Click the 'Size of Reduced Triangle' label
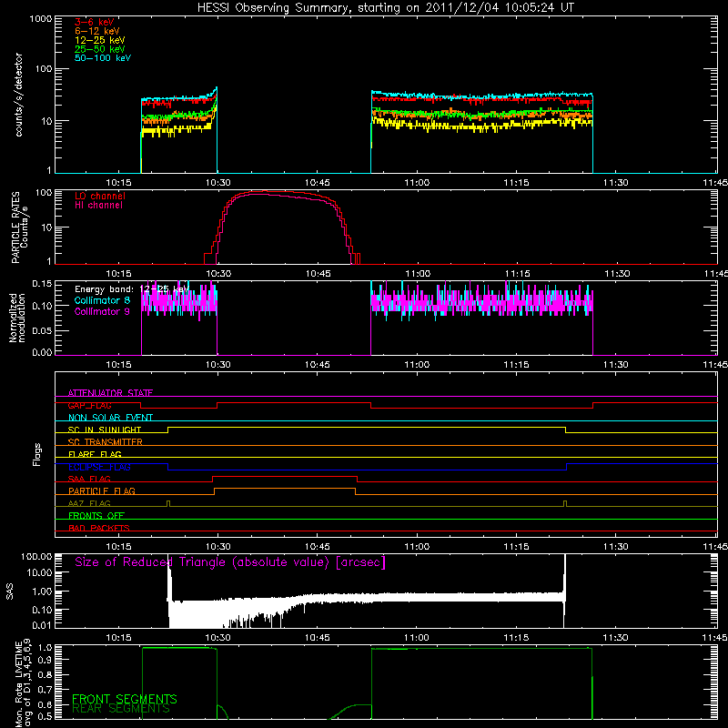This screenshot has width=728, height=728. pos(230,562)
